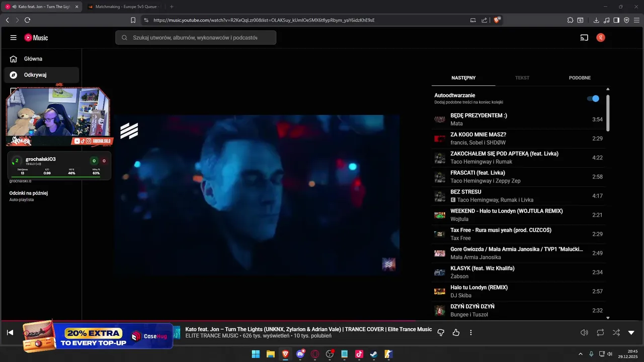Open new tab with the plus button

tap(172, 7)
